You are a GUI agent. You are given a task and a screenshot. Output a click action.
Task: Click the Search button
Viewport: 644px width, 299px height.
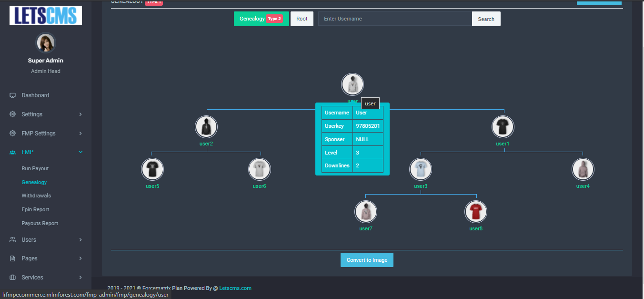coord(486,19)
